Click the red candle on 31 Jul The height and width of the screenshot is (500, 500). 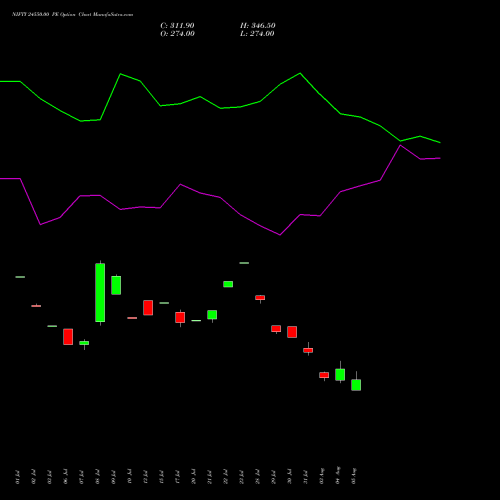coord(308,350)
